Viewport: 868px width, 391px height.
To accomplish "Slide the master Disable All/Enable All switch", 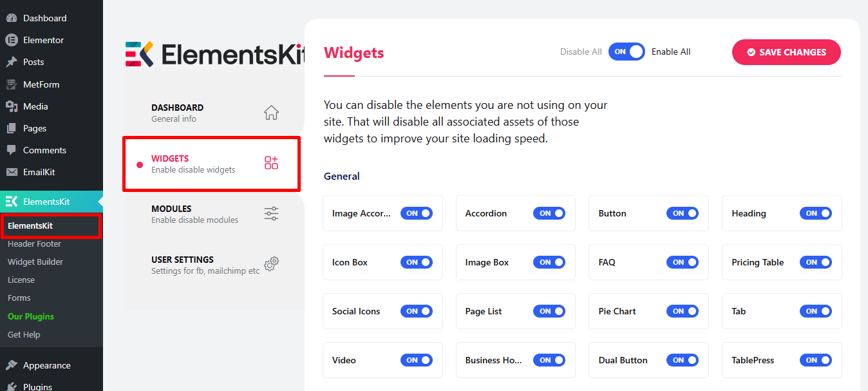I will [x=626, y=52].
